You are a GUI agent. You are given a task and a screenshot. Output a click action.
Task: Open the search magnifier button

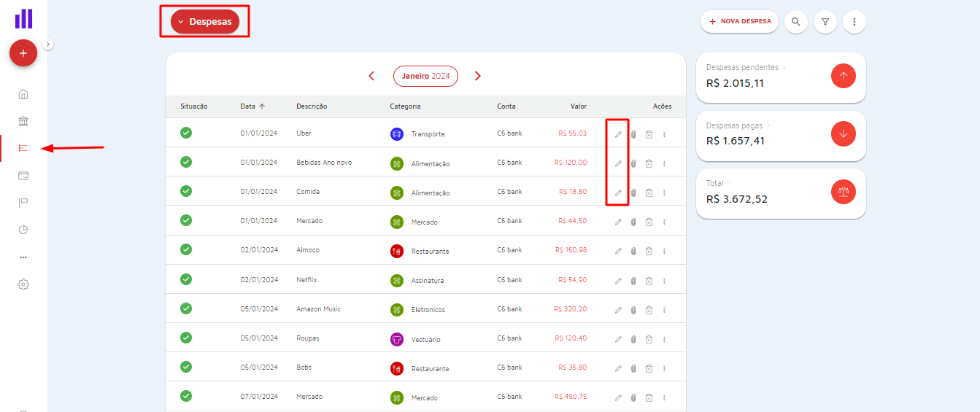[x=796, y=22]
